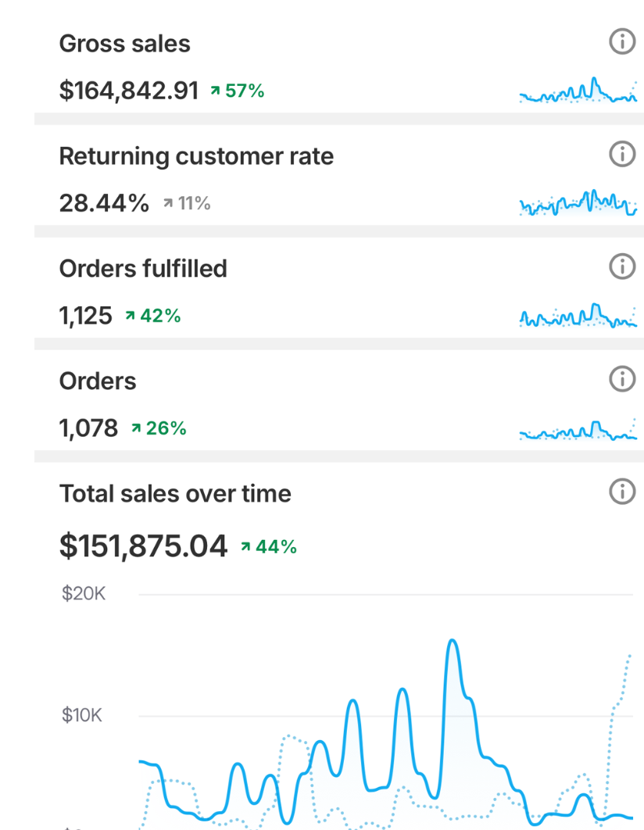Click the Orders fulfilled heading
Screen dimensions: 644x830
(143, 269)
